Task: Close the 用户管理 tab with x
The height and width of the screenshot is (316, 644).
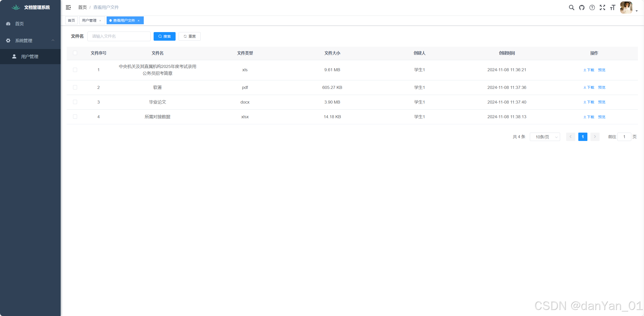Action: pyautogui.click(x=100, y=20)
